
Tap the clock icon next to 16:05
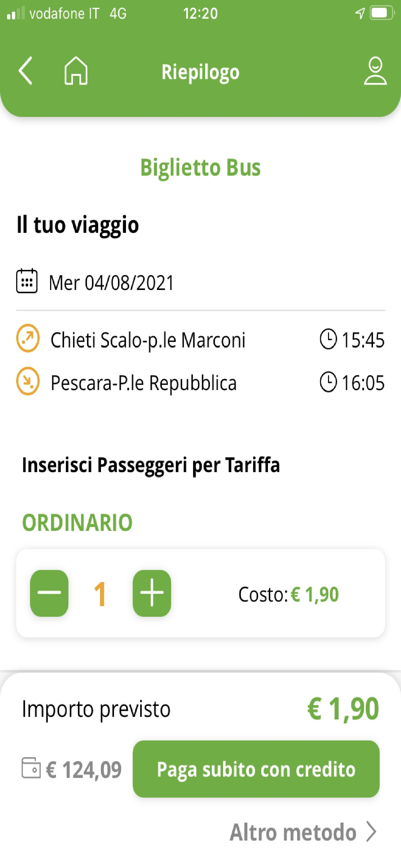pyautogui.click(x=328, y=382)
